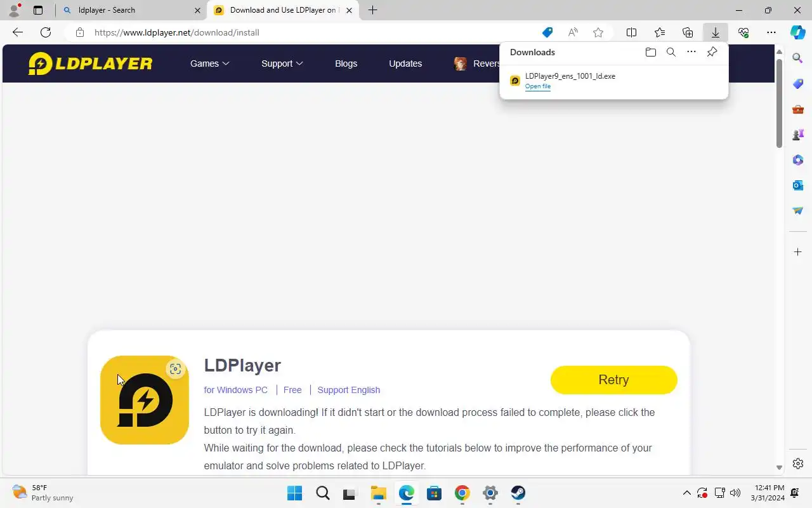Expand the Games dropdown menu

pos(210,63)
